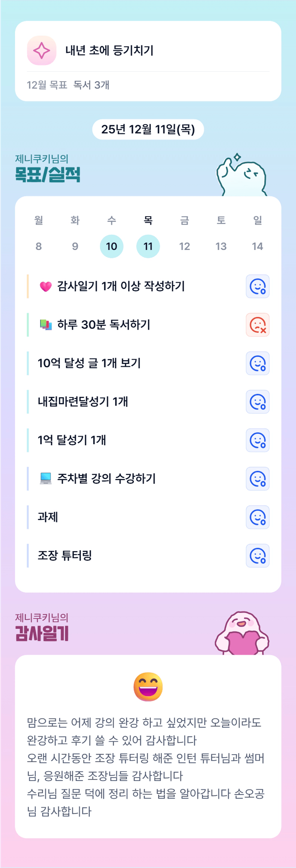The height and width of the screenshot is (868, 296).
Task: Click smiley status icon for 1억 달성기 1개
Action: point(257,440)
